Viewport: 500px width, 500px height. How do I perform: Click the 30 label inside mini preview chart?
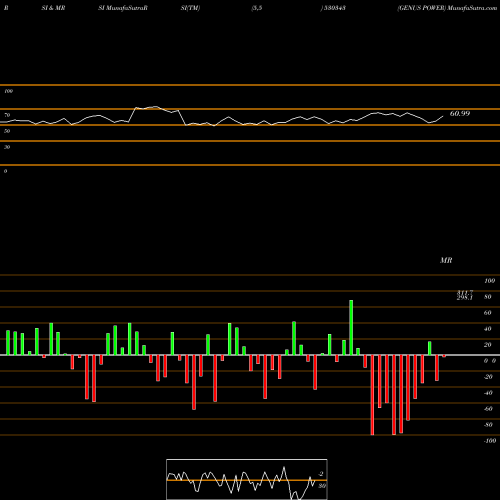click(x=322, y=486)
